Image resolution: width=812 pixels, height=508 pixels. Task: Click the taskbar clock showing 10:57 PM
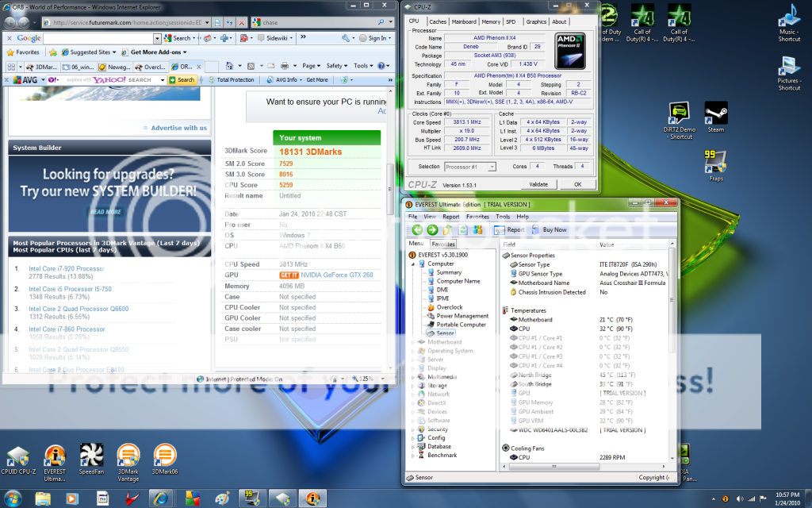pyautogui.click(x=787, y=498)
